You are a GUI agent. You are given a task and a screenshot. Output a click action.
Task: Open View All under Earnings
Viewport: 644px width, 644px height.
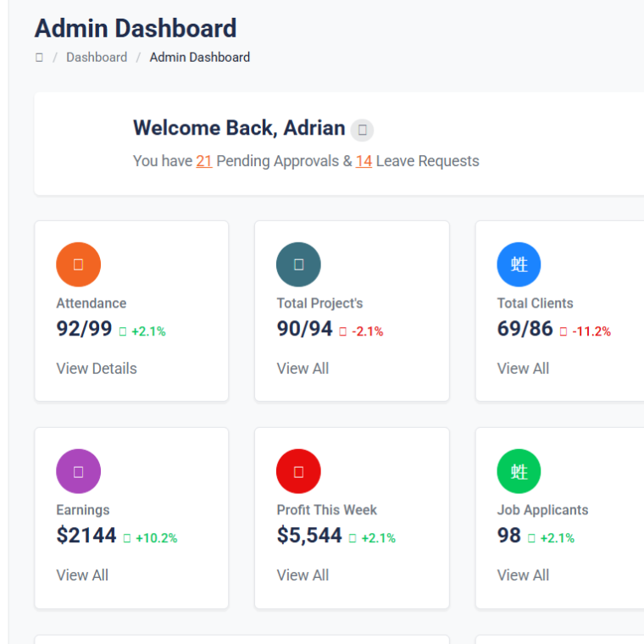[x=82, y=575]
